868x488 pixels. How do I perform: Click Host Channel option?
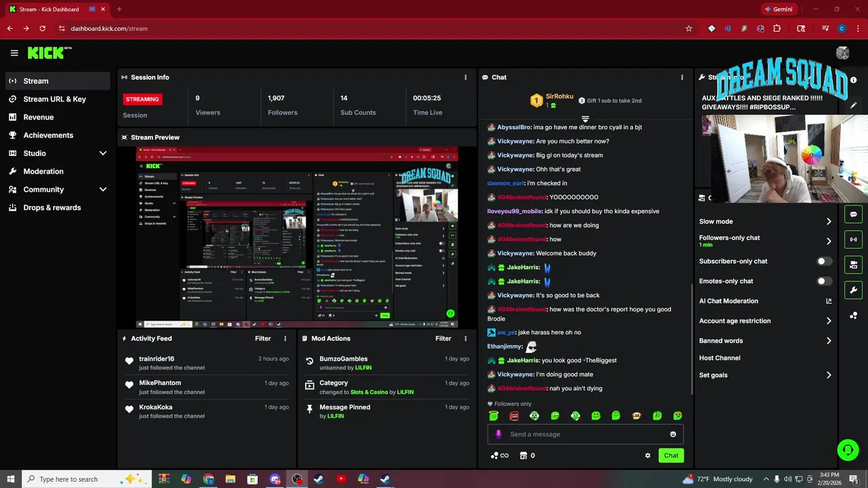pyautogui.click(x=719, y=358)
